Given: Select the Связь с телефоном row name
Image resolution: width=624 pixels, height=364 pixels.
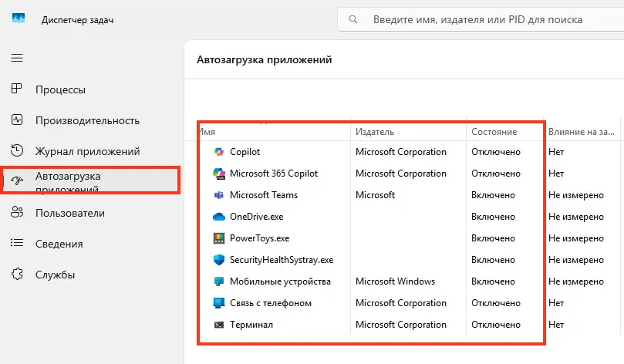Looking at the screenshot, I should (271, 303).
